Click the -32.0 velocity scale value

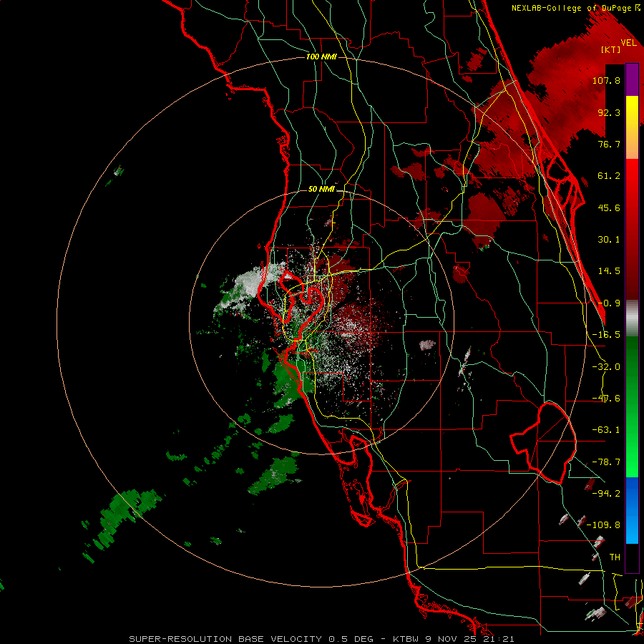606,367
